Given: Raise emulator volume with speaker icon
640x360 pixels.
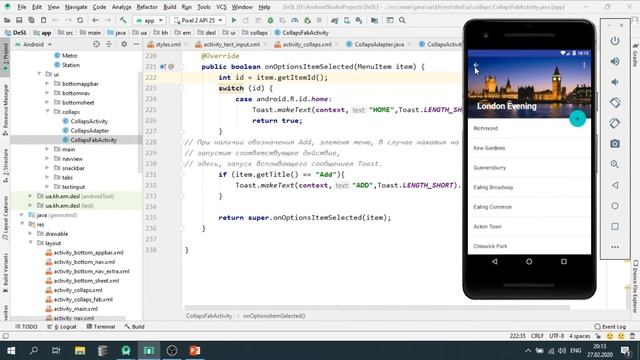Looking at the screenshot, I should click(x=615, y=61).
